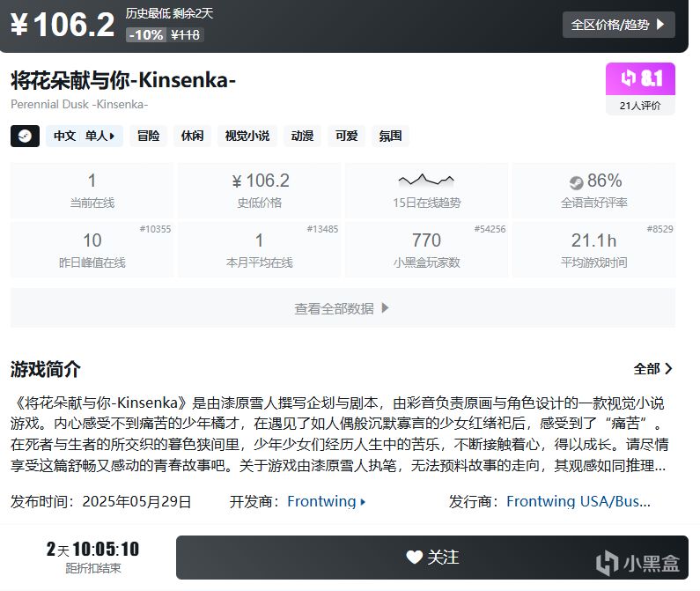This screenshot has width=700, height=591.
Task: Open 全部 link for game intro
Action: coord(652,369)
